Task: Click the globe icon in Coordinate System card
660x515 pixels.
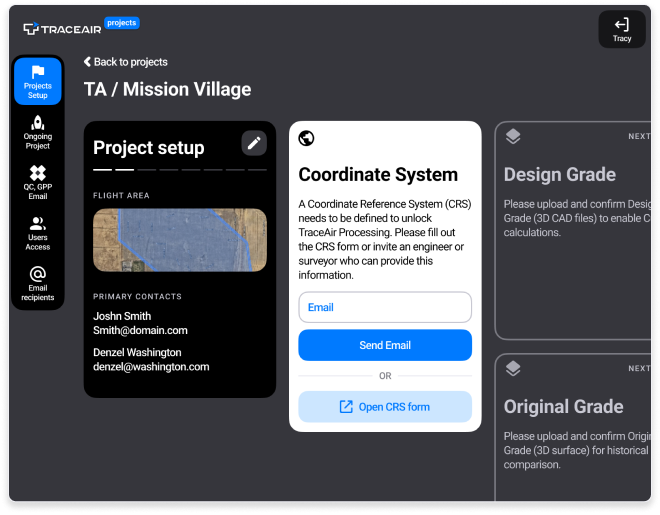Action: pos(306,138)
